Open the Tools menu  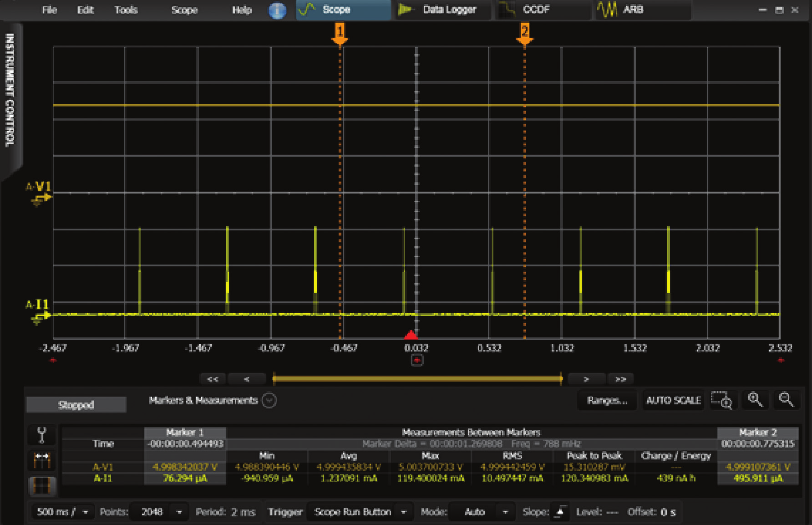click(x=126, y=10)
